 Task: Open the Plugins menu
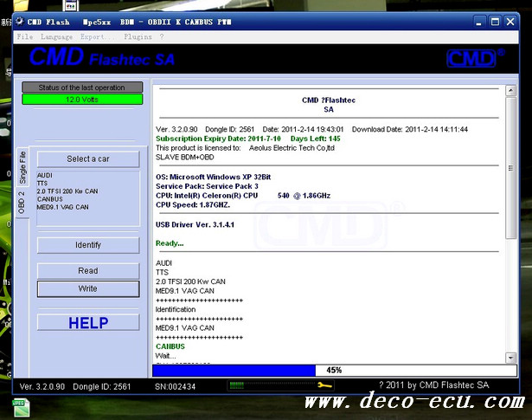pyautogui.click(x=138, y=36)
